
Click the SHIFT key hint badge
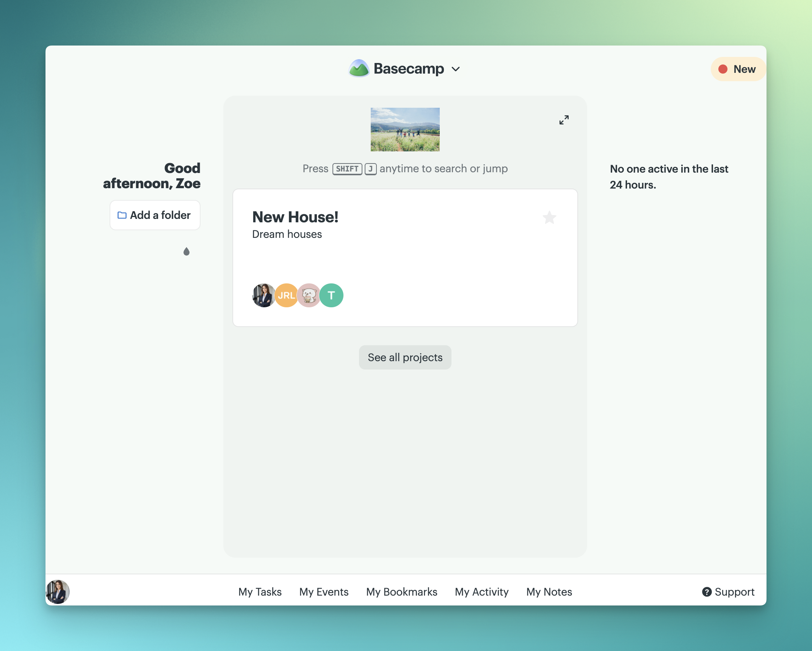click(x=347, y=169)
